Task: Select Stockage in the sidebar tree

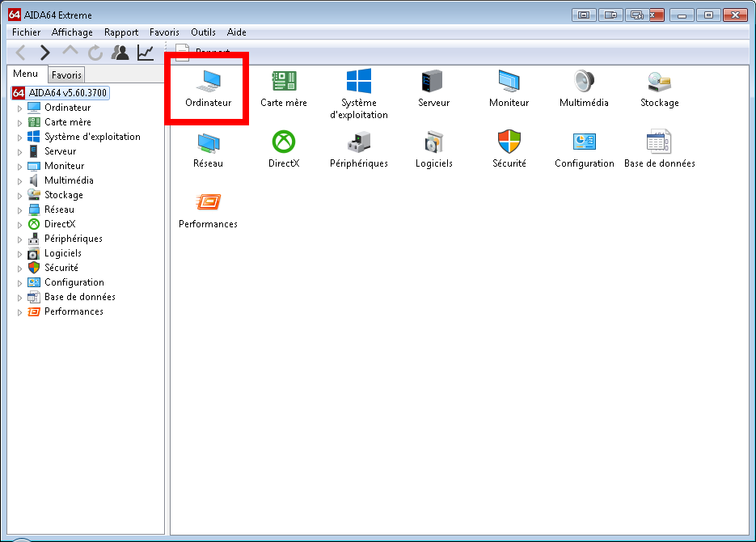Action: click(x=64, y=195)
